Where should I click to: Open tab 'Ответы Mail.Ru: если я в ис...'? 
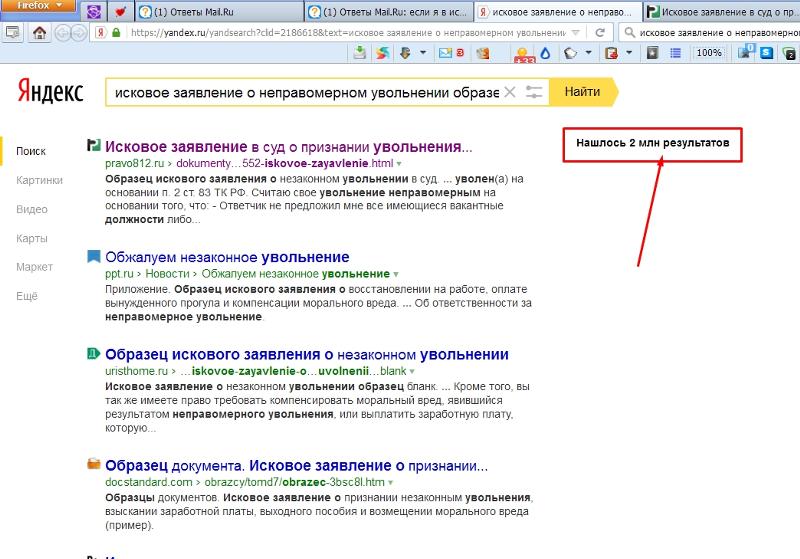tap(389, 12)
